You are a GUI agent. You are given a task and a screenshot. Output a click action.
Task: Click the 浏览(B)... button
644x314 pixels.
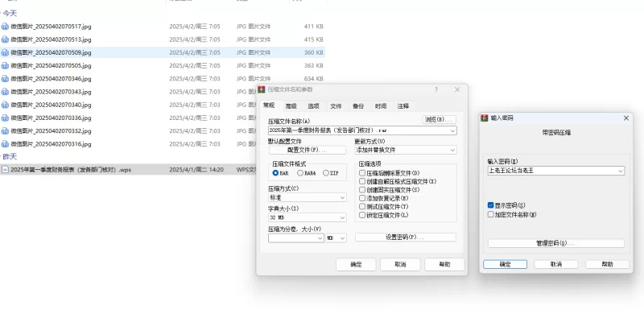point(440,120)
